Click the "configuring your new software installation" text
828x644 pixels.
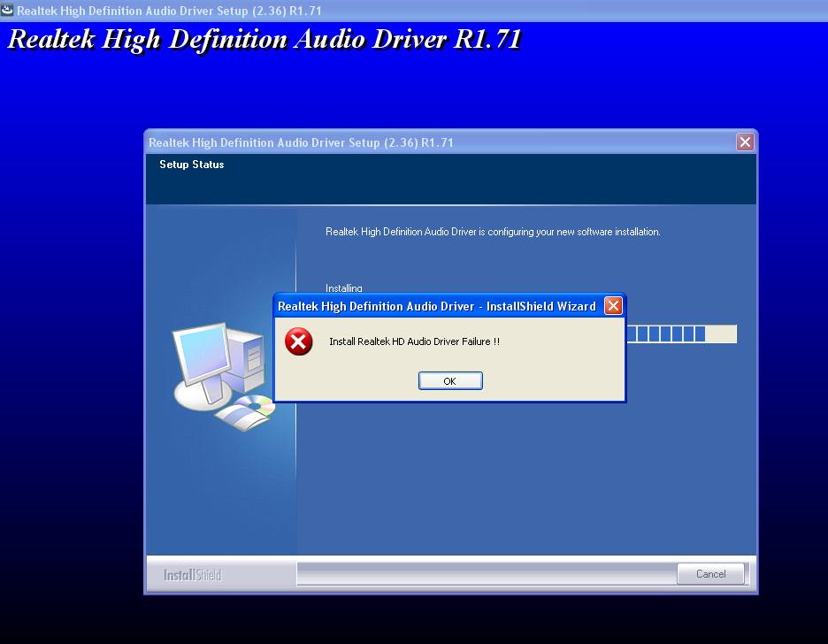[573, 232]
